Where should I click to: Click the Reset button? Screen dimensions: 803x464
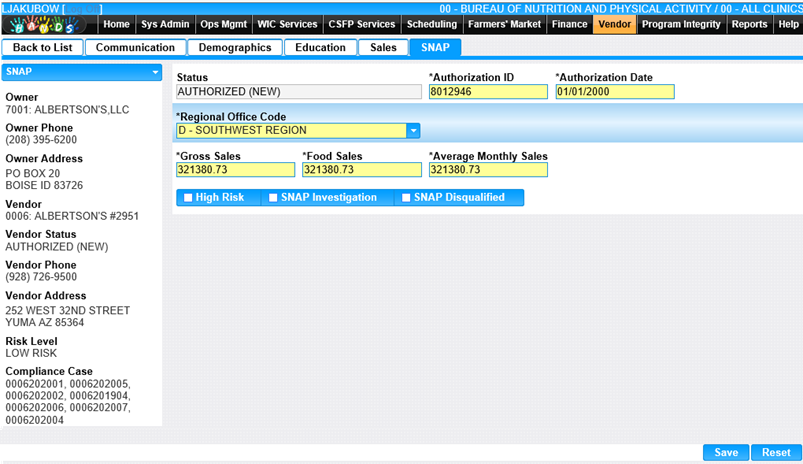(x=776, y=452)
